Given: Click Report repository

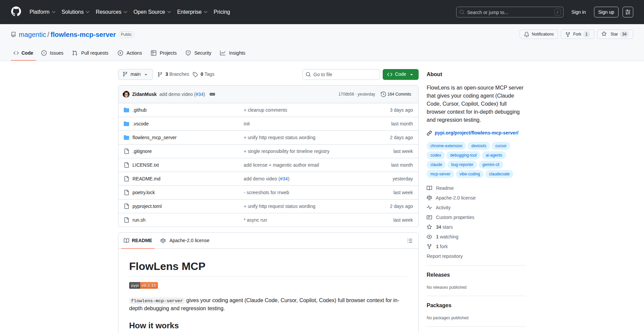Looking at the screenshot, I should point(444,256).
